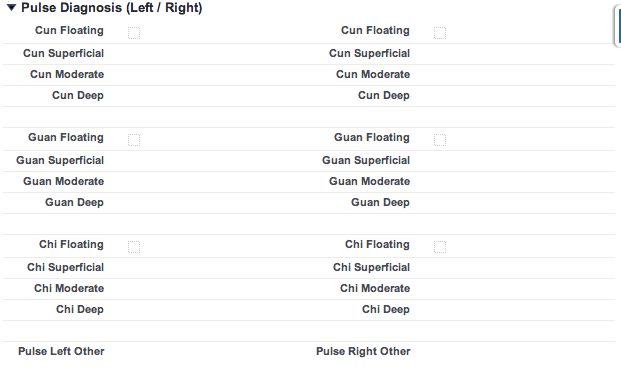Click the left Chi Deep field
The width and height of the screenshot is (621, 373).
point(210,310)
